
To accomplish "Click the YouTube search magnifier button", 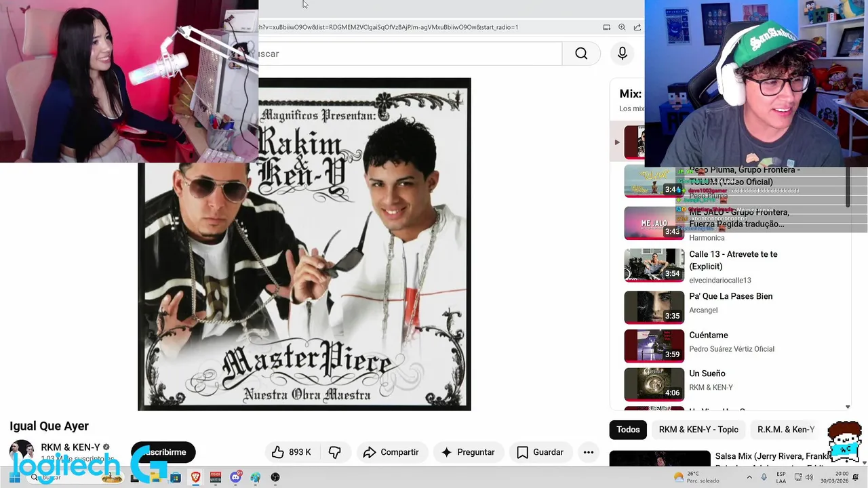I will coord(581,54).
